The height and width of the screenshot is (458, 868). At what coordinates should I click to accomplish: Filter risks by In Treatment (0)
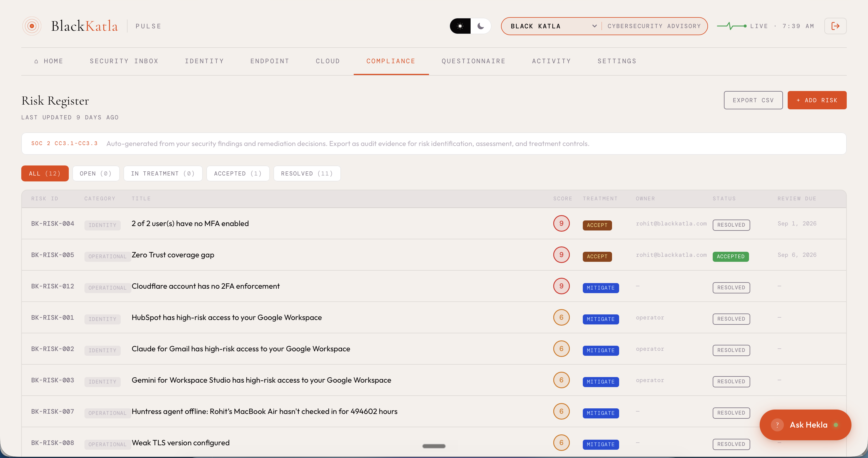[x=163, y=173]
